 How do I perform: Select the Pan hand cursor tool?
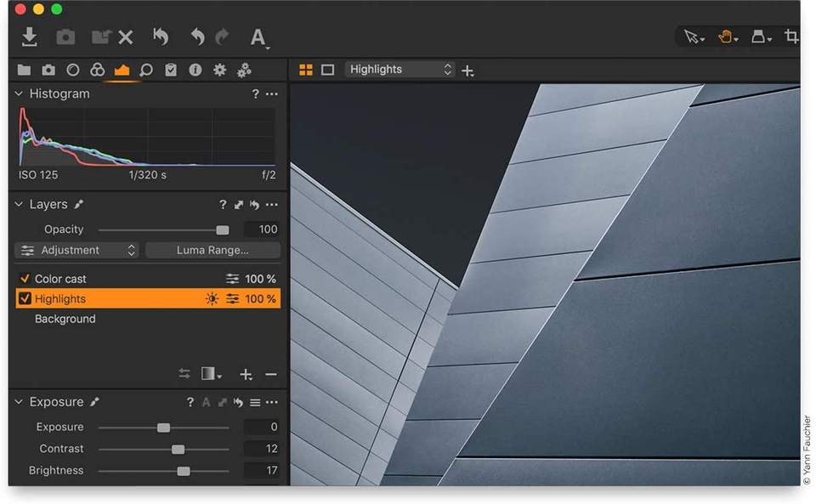click(x=727, y=37)
